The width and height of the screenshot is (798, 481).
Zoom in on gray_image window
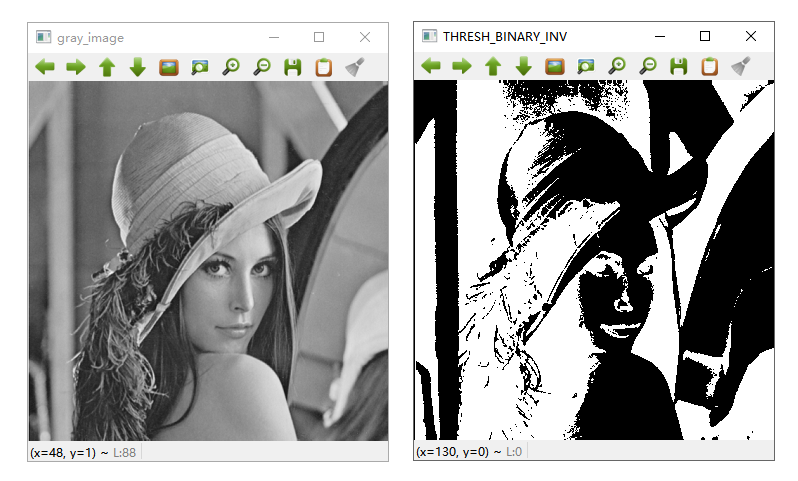(x=231, y=67)
